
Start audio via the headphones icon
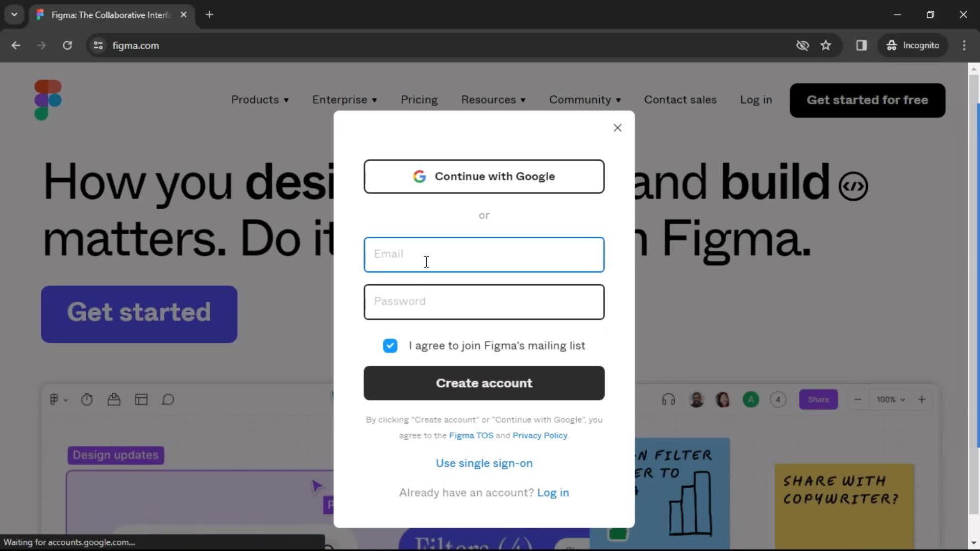(668, 399)
